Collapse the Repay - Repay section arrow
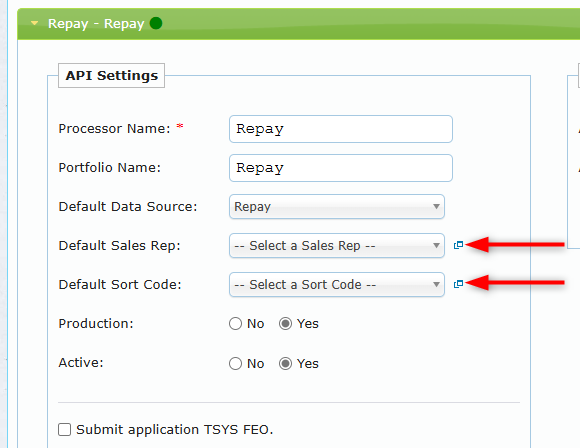 (34, 23)
